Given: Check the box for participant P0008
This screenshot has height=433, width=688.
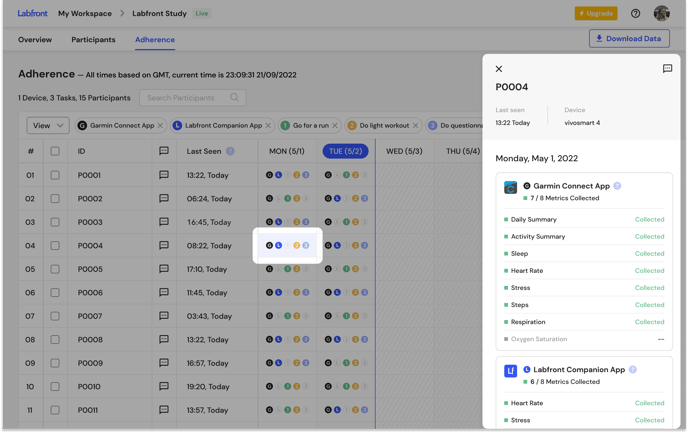Looking at the screenshot, I should point(55,340).
